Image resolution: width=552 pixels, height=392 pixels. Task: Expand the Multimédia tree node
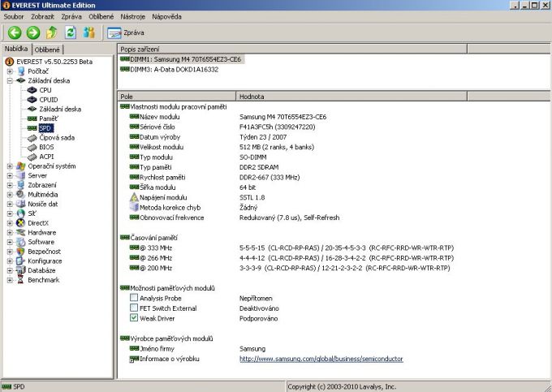tap(10, 195)
